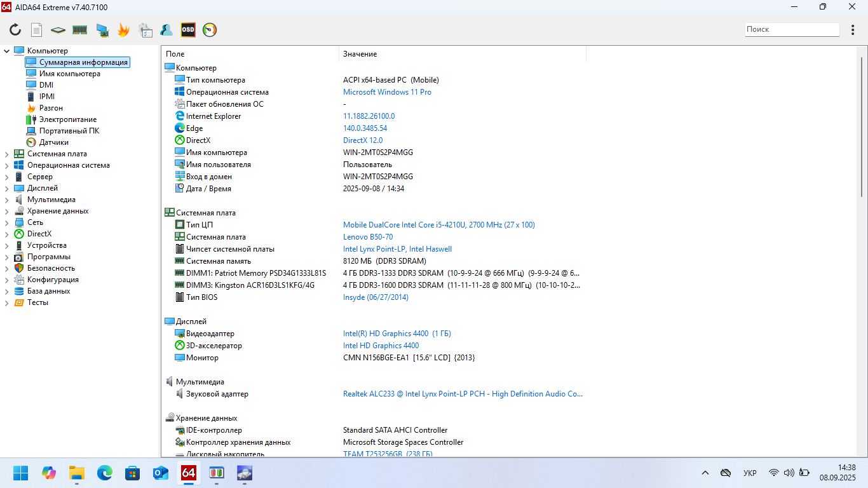Screen dimensions: 868x488
Task: Click the УКР language indicator in tray
Action: click(x=750, y=473)
